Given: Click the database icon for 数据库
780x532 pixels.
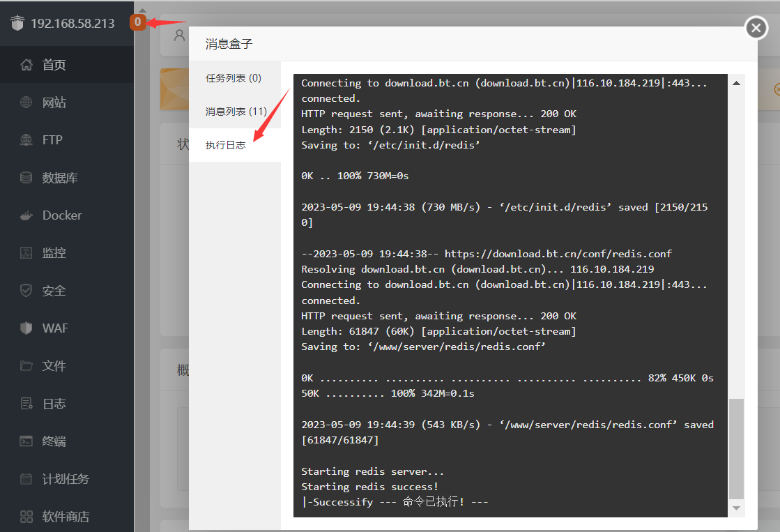Looking at the screenshot, I should pos(26,178).
